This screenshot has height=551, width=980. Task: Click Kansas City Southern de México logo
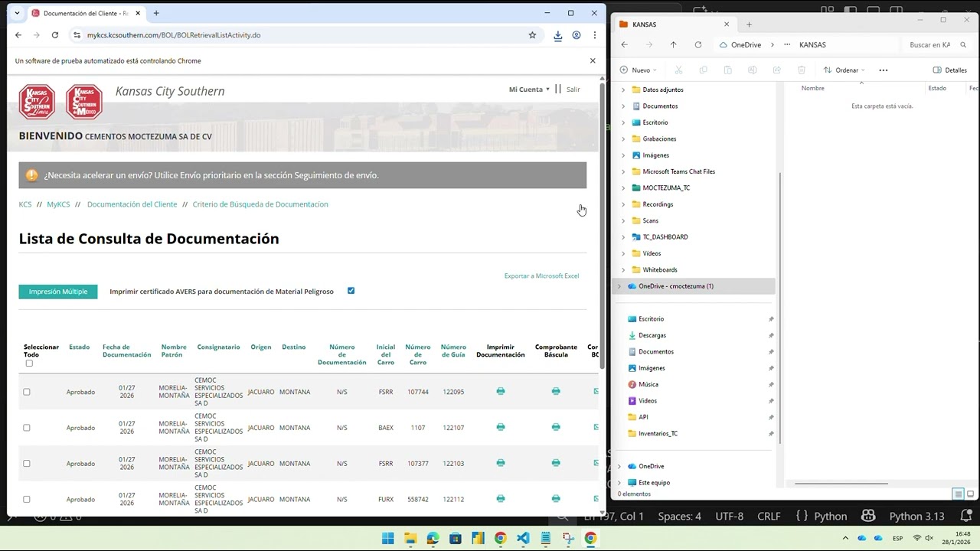(x=83, y=102)
